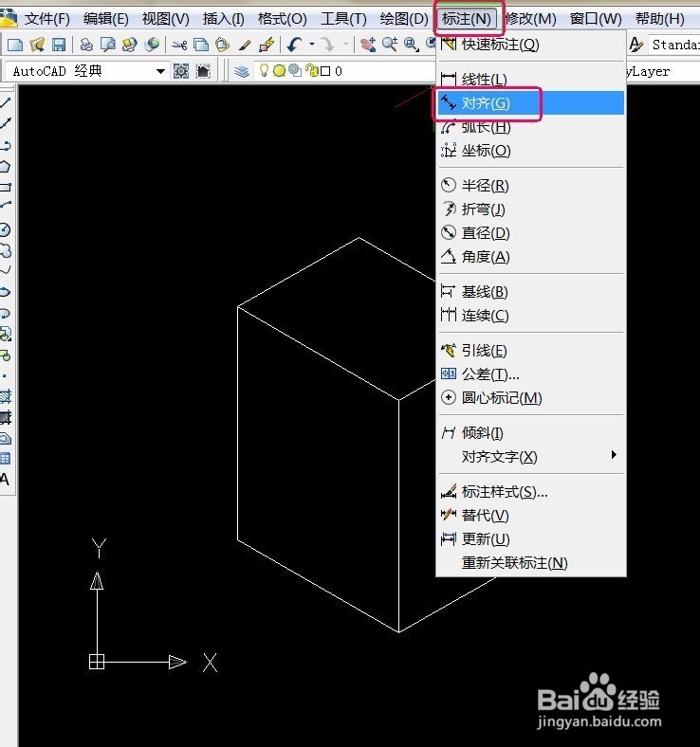
Task: Click the My Workspace house icon
Action: (x=204, y=71)
